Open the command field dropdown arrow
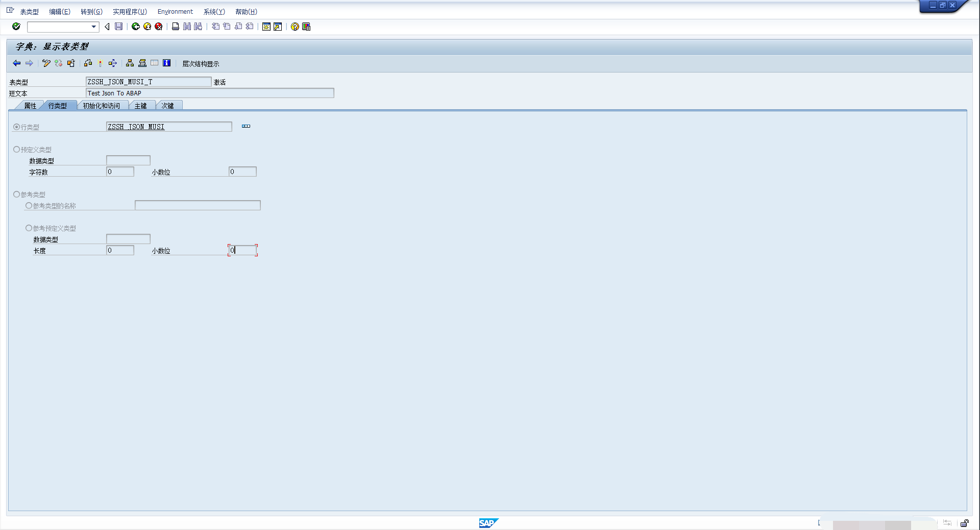The width and height of the screenshot is (980, 530). (94, 27)
